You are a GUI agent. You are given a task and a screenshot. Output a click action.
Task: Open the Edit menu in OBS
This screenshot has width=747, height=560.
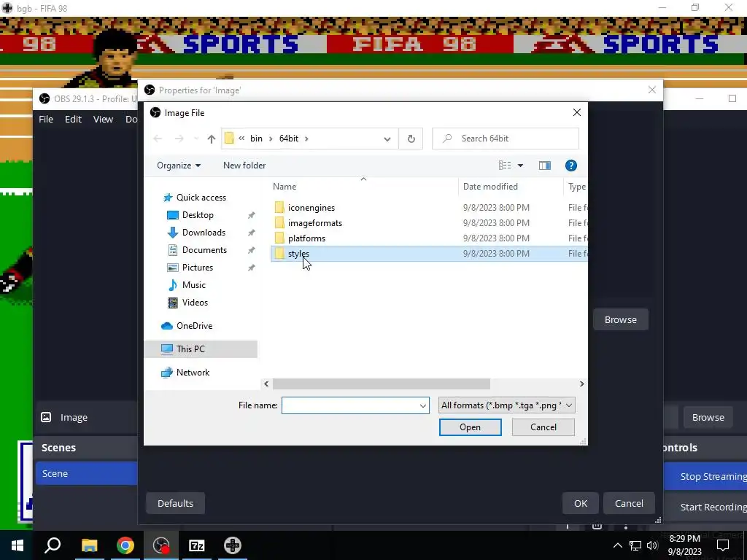[x=73, y=119]
